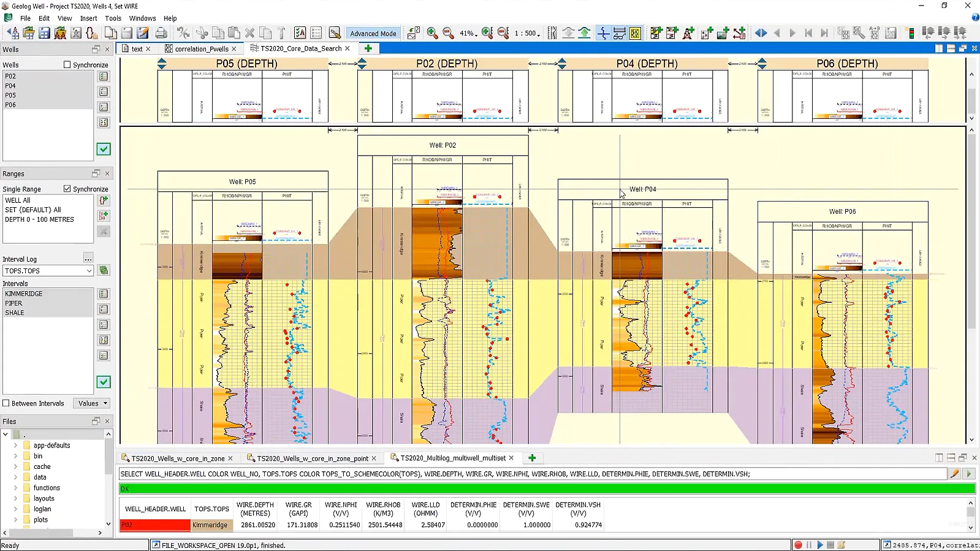Click the add depth range icon

(104, 216)
